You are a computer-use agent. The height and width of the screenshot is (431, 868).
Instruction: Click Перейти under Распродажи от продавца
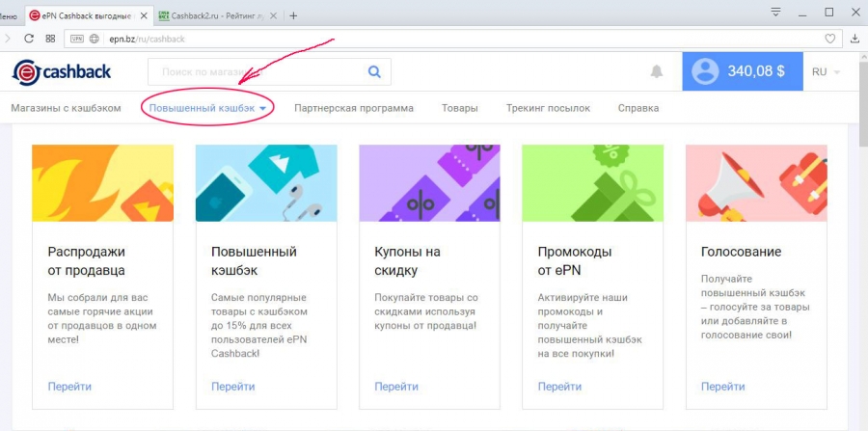click(69, 387)
